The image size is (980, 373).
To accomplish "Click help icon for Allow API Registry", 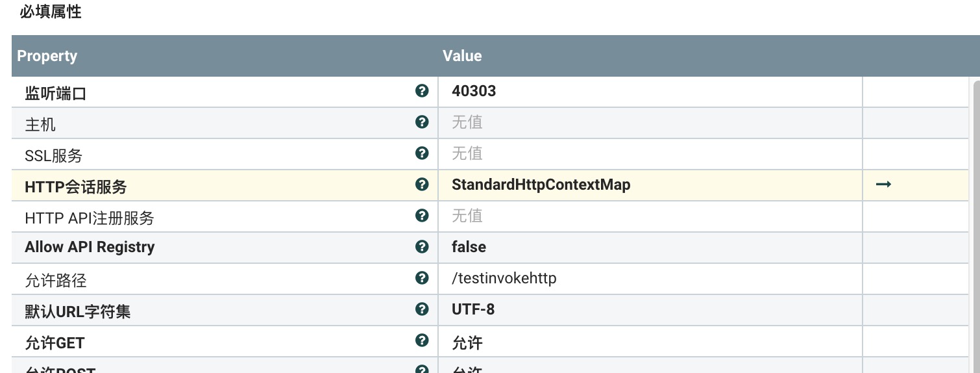I will pos(422,247).
